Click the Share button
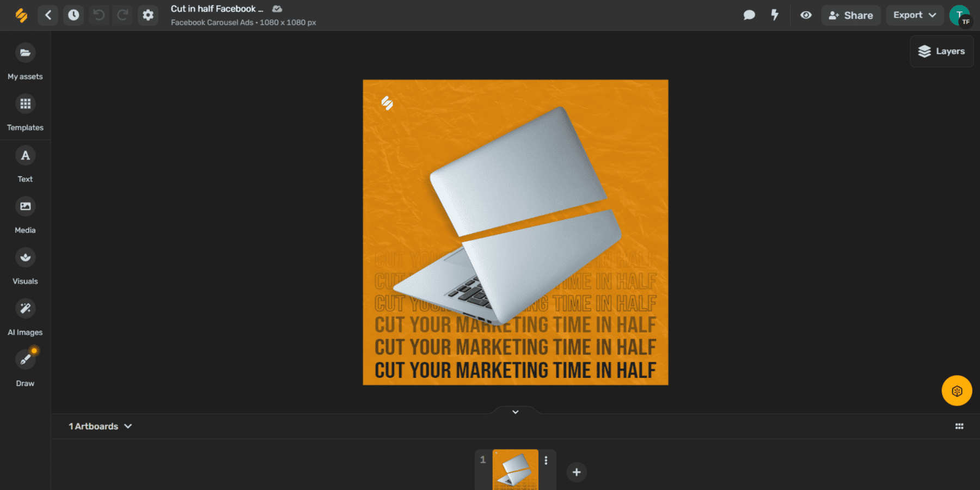The height and width of the screenshot is (490, 980). [x=851, y=15]
